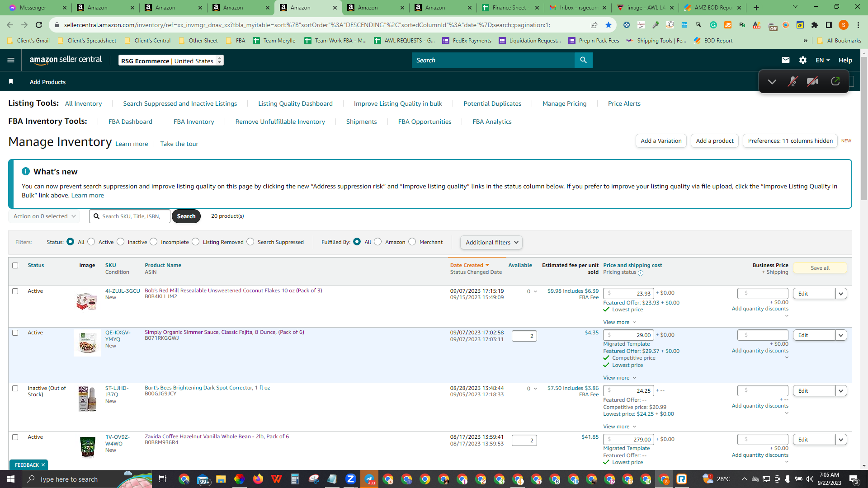Click the browser back arrow
This screenshot has width=868, height=488.
point(10,25)
